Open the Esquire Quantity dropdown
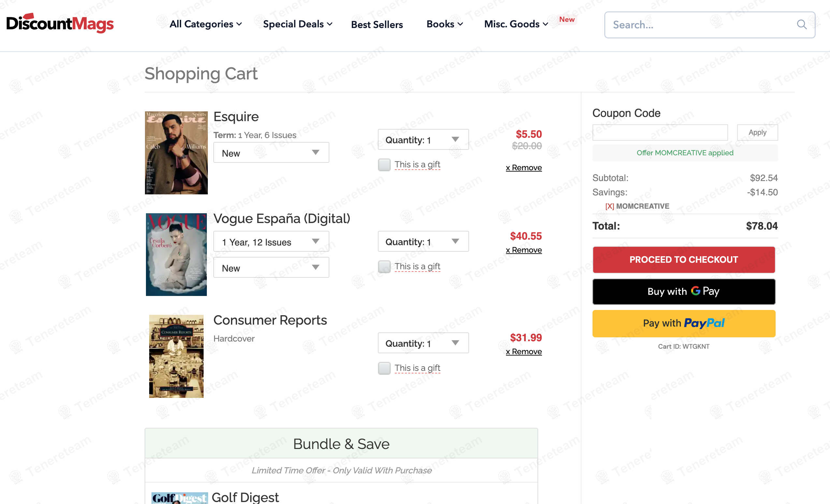 point(423,140)
